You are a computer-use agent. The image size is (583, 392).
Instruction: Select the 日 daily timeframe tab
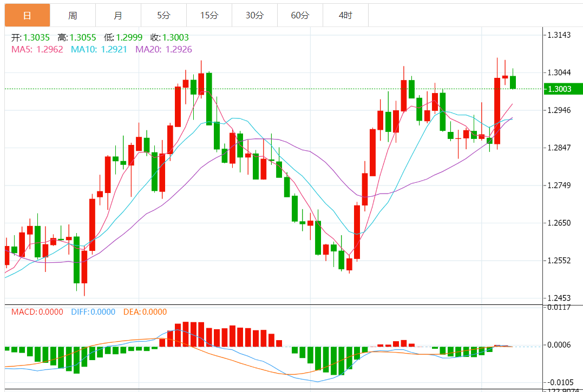click(27, 15)
